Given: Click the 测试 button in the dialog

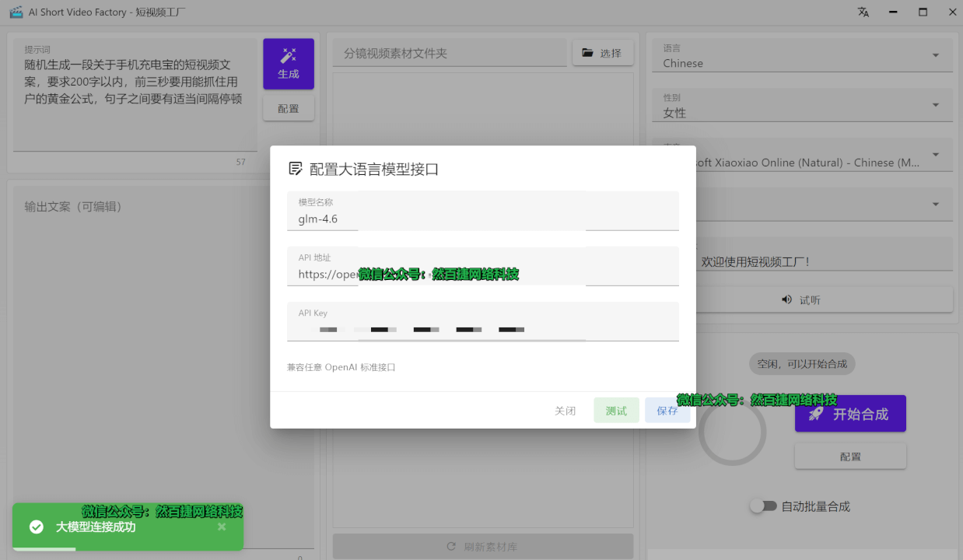Looking at the screenshot, I should click(616, 410).
